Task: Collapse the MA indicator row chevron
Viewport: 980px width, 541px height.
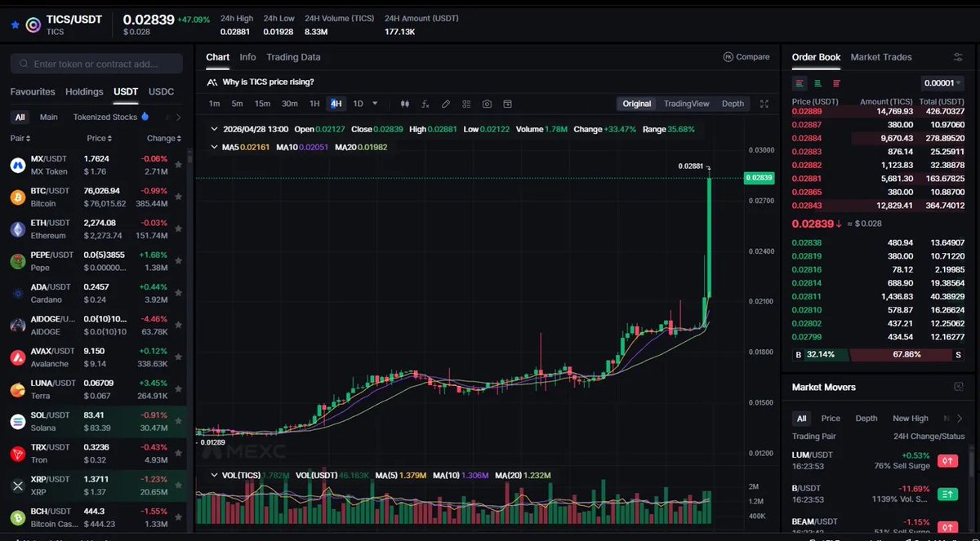Action: pyautogui.click(x=214, y=147)
